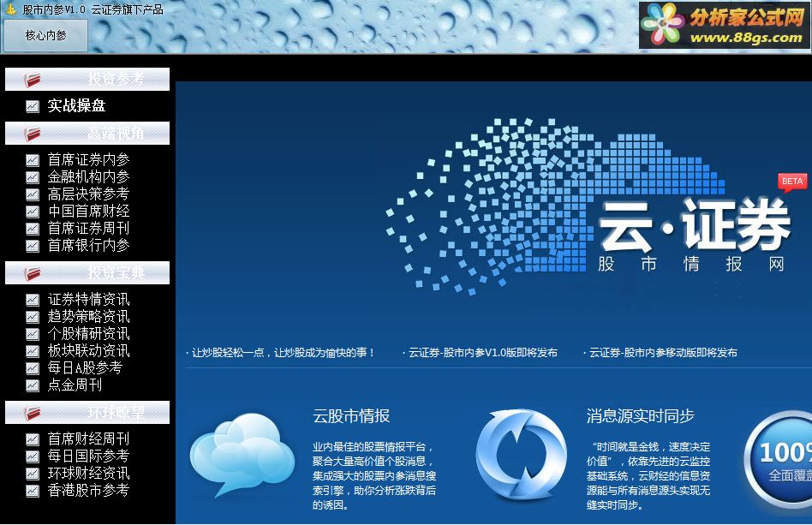This screenshot has height=525, width=812.
Task: Click the 核心内参 button
Action: coord(45,35)
